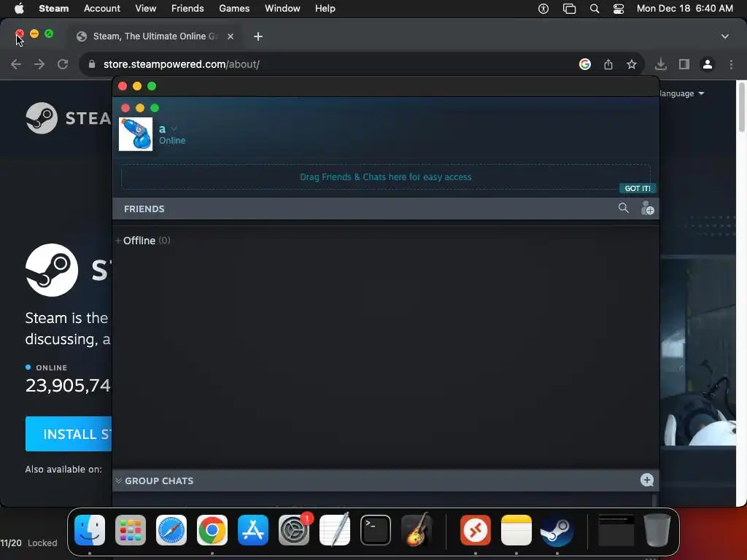Open the Steam menu in menu bar
The image size is (747, 560).
tap(54, 9)
